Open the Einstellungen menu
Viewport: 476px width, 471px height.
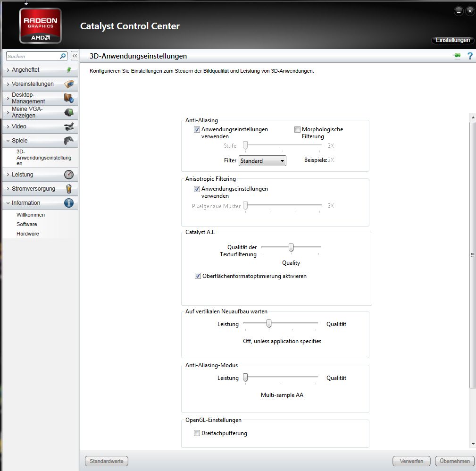452,40
